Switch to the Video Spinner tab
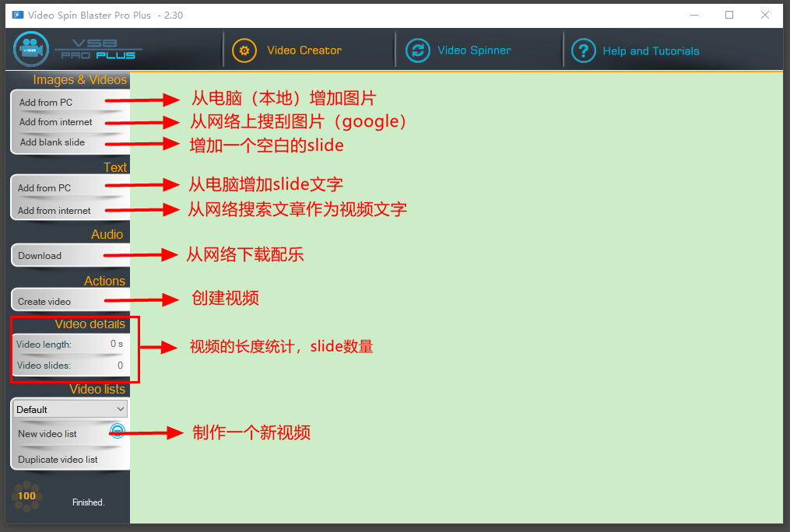Viewport: 790px width, 532px height. pos(474,51)
